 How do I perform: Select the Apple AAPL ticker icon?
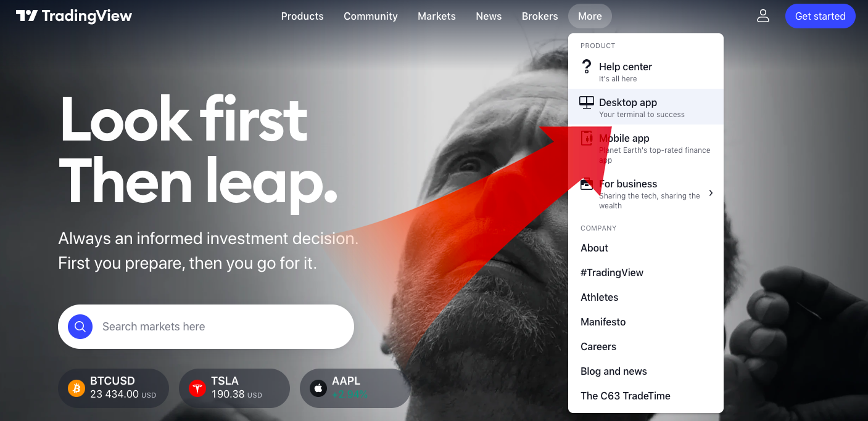pos(318,388)
